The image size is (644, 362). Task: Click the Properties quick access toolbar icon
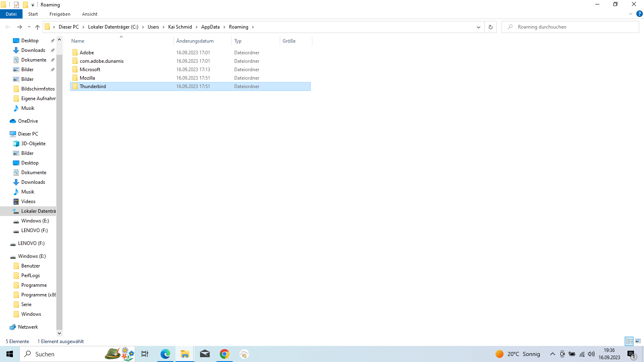pos(17,5)
